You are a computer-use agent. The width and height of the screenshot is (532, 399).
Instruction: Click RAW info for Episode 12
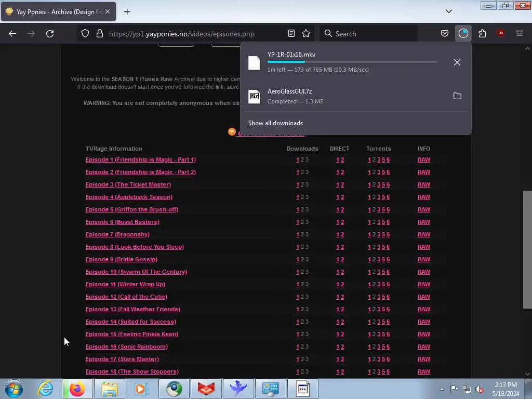coord(424,297)
